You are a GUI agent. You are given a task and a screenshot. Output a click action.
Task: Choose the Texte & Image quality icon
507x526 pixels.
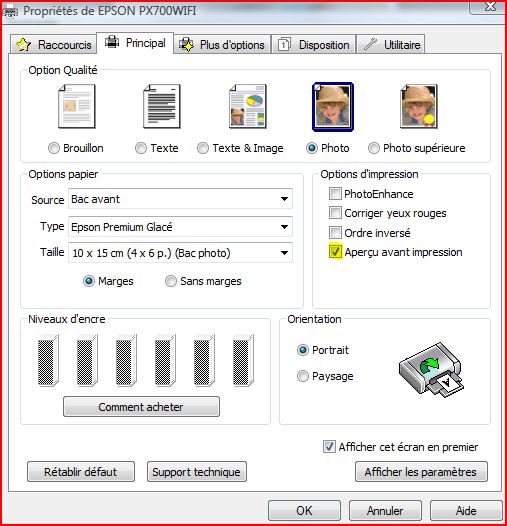pos(248,106)
